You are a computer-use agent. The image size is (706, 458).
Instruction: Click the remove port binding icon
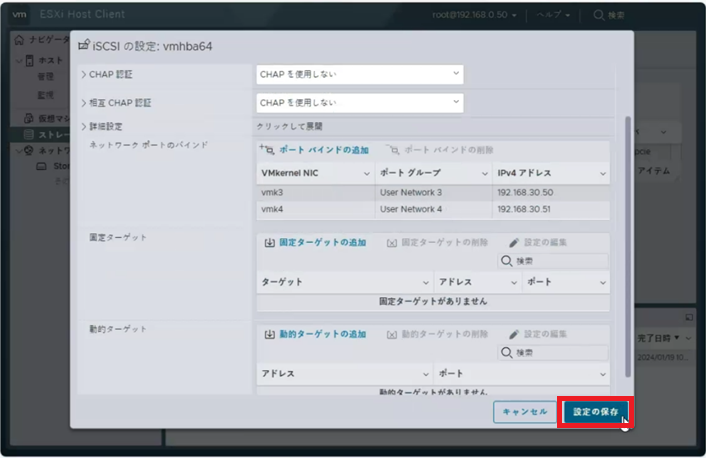point(393,150)
